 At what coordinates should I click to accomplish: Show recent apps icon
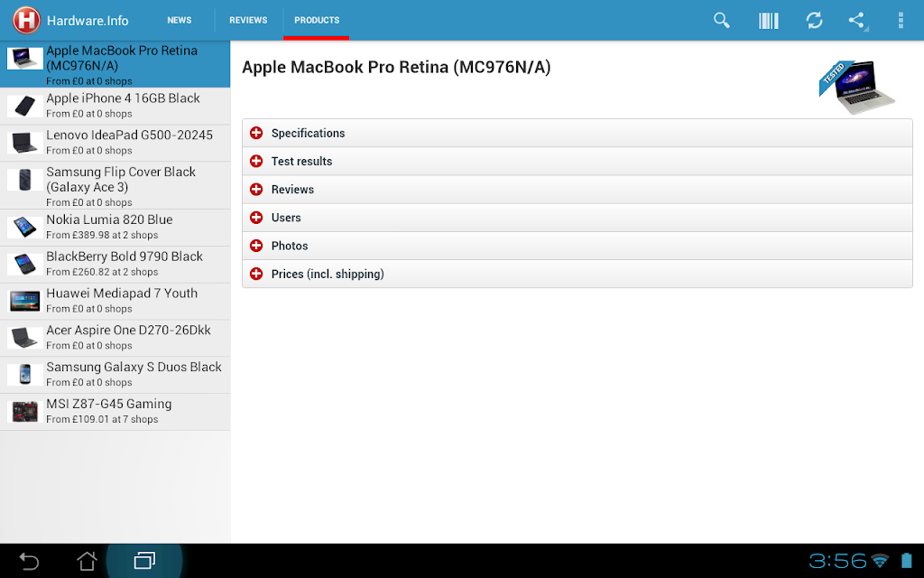[144, 560]
